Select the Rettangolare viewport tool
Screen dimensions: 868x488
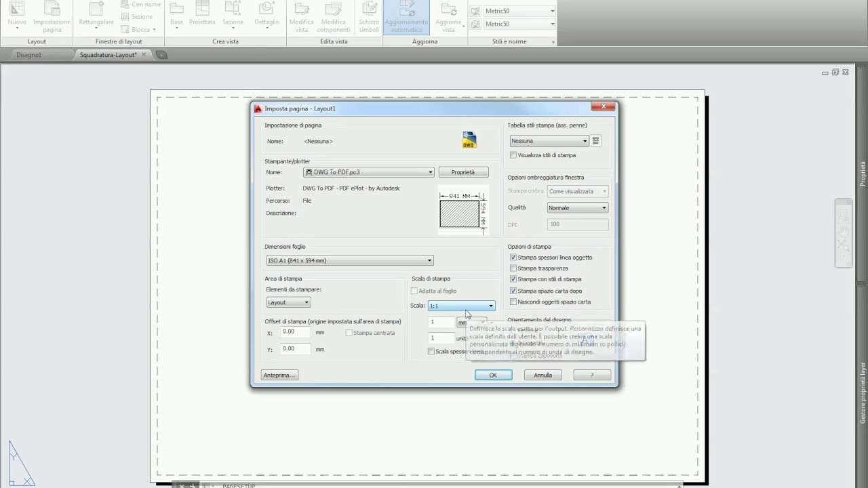coord(96,16)
